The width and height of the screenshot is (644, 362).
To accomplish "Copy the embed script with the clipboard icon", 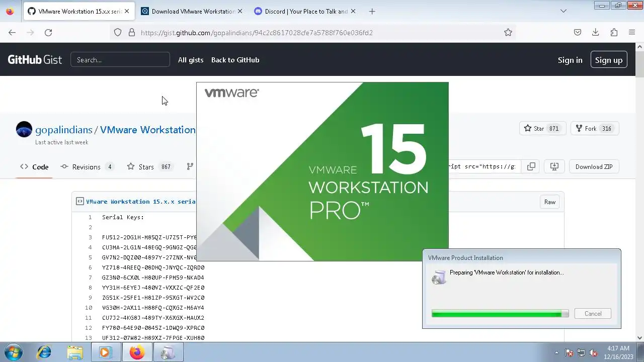I will tap(531, 166).
